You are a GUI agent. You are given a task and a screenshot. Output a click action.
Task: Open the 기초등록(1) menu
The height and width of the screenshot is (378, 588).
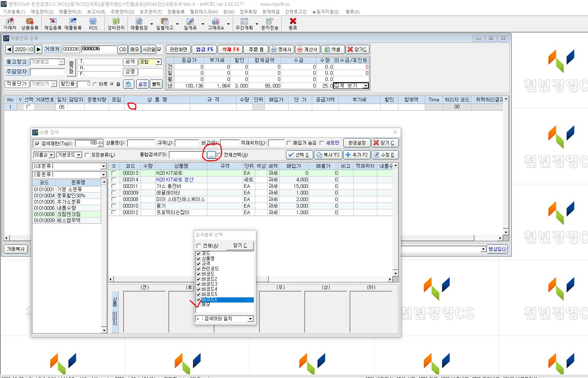pos(14,12)
